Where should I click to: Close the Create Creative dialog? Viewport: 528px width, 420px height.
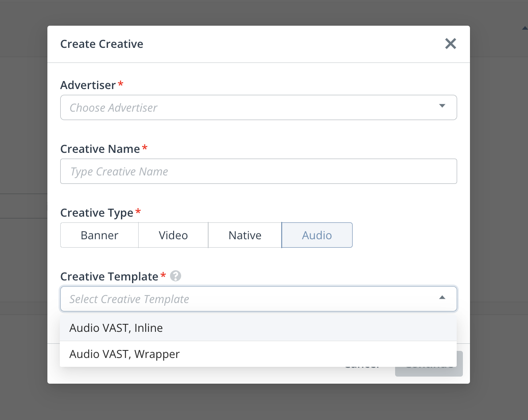[450, 43]
